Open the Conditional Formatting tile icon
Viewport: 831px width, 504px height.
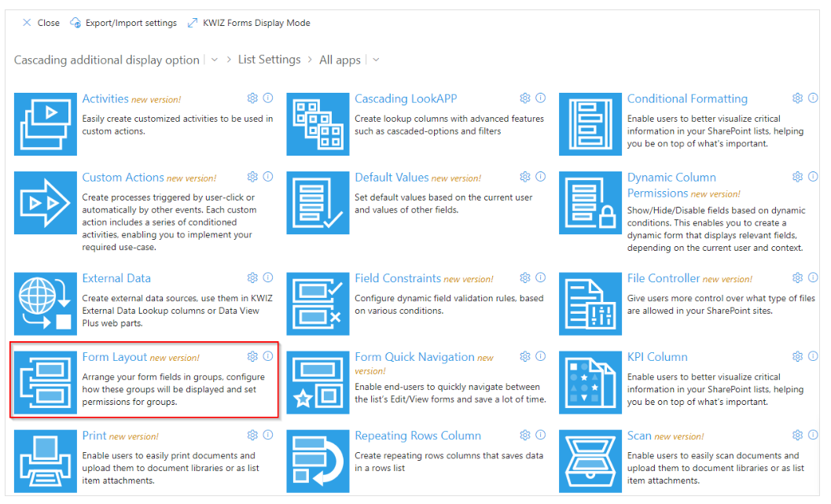(x=590, y=124)
